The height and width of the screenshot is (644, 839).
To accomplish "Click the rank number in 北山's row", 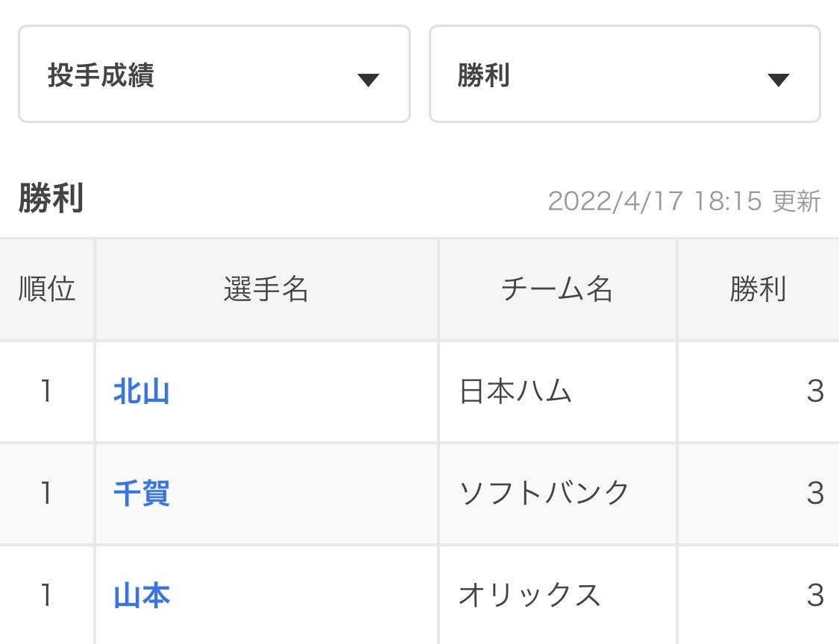I will 46,391.
